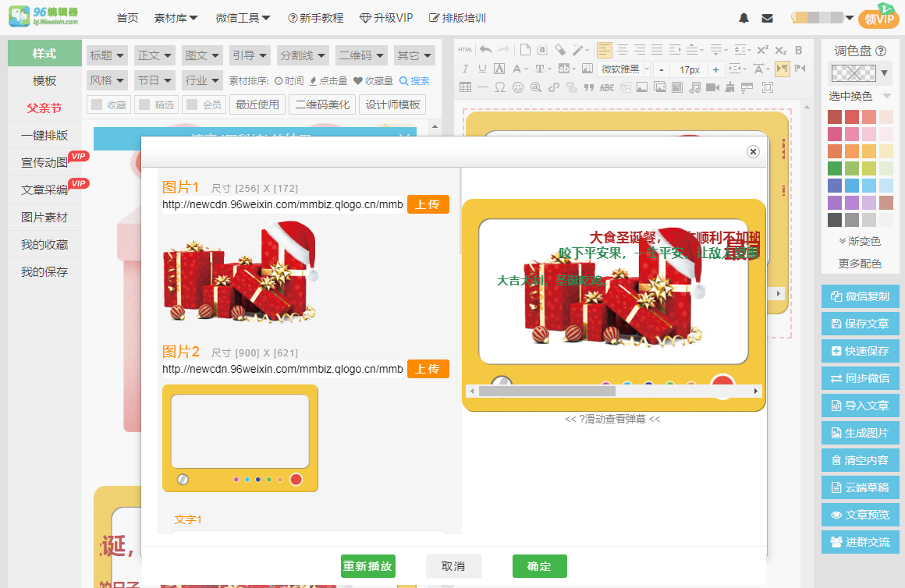The image size is (905, 588).
Task: Open the emoji smiley icon
Action: 517,87
